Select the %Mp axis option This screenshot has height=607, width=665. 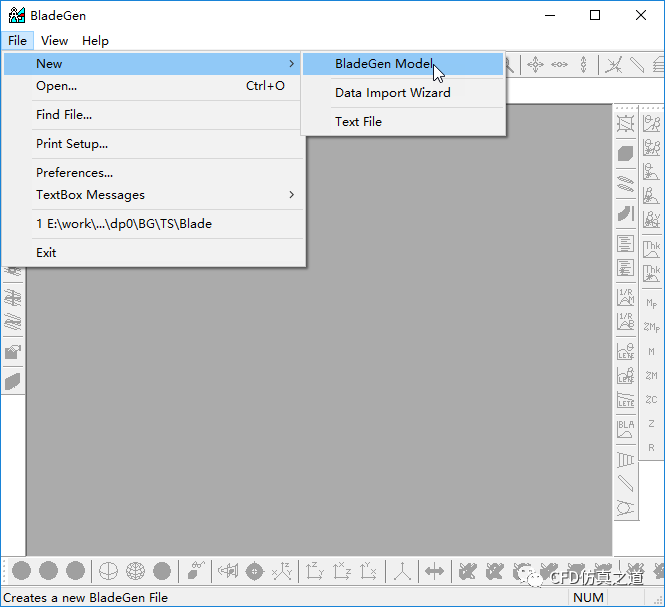click(651, 327)
